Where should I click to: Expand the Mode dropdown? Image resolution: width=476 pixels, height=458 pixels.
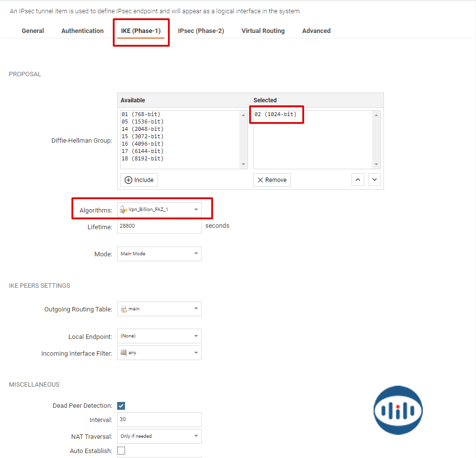click(x=195, y=254)
